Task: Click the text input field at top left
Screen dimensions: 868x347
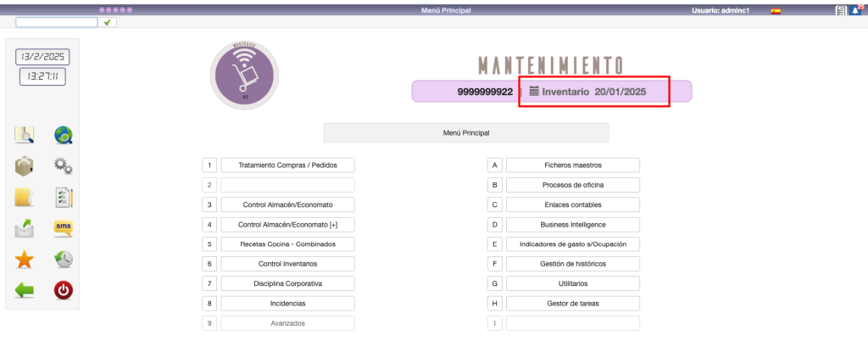Action: point(57,22)
